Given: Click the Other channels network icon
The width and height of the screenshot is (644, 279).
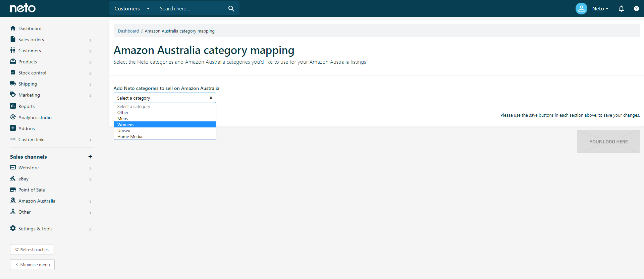Looking at the screenshot, I should coord(13,212).
